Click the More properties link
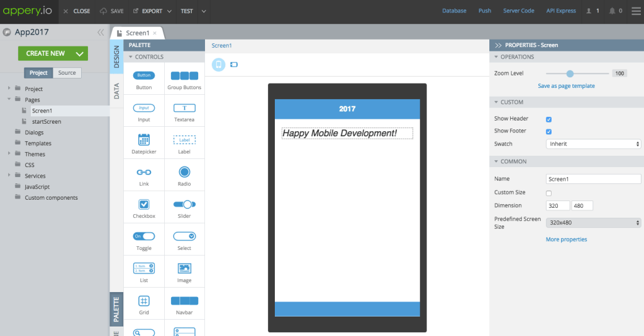 (566, 239)
